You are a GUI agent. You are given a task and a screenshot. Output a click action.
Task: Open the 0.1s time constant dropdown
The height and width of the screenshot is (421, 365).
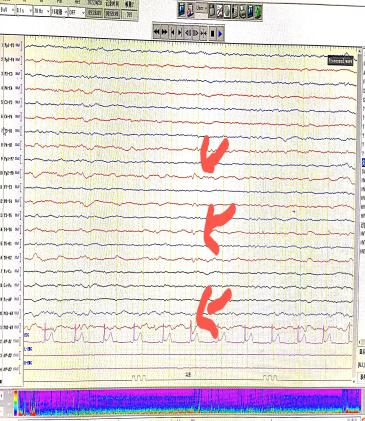click(24, 11)
